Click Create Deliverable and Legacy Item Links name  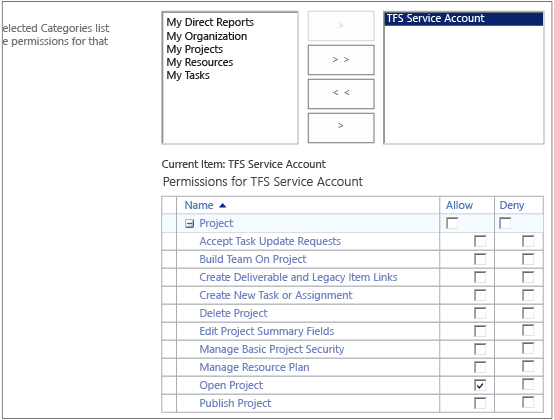coord(298,277)
